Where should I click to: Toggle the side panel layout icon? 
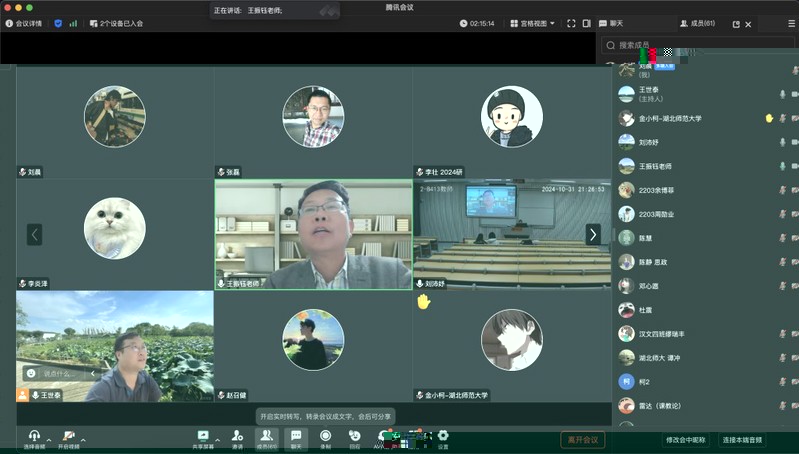(x=587, y=23)
